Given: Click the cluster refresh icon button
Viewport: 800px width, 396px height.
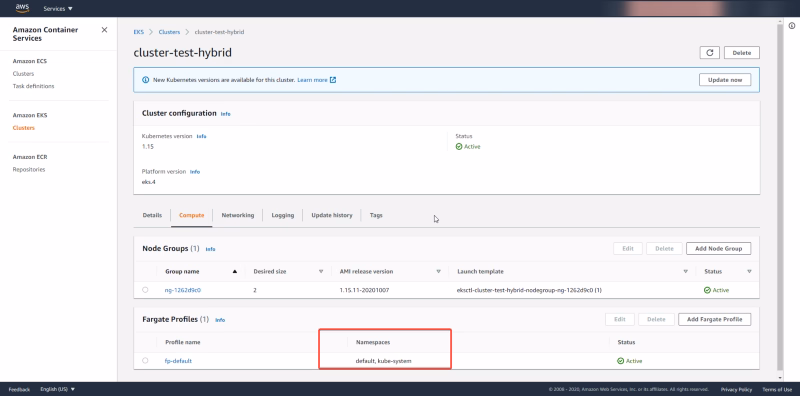Looking at the screenshot, I should 710,53.
